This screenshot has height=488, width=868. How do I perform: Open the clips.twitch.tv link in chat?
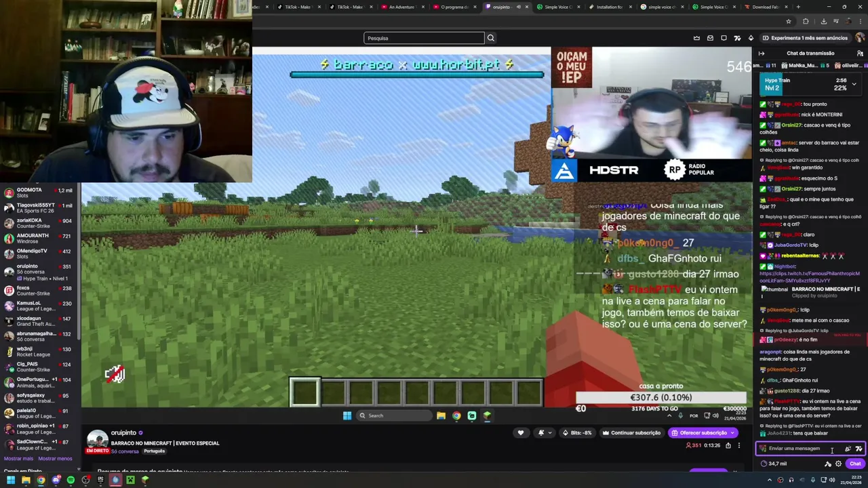pos(810,277)
